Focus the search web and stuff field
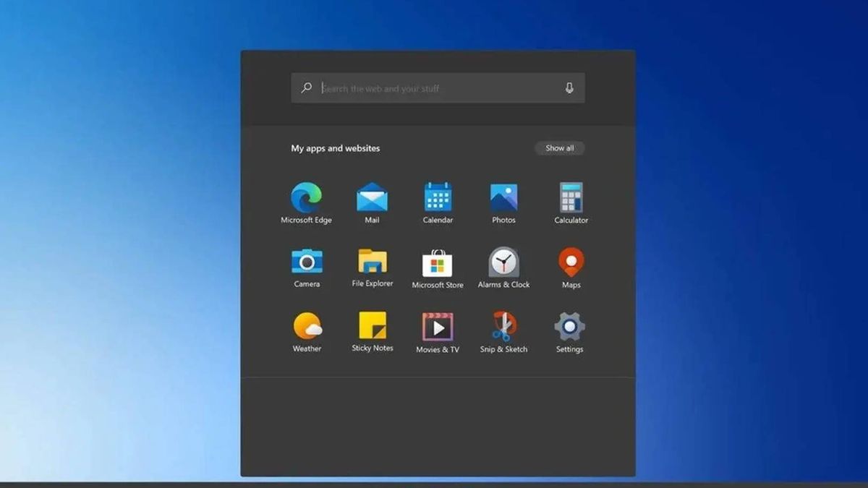868x488 pixels. tap(438, 88)
